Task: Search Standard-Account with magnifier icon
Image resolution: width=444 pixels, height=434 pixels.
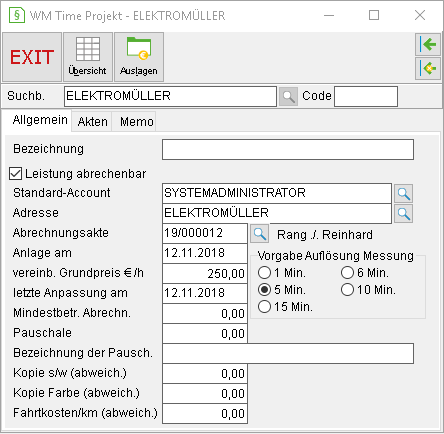Action: [x=403, y=193]
